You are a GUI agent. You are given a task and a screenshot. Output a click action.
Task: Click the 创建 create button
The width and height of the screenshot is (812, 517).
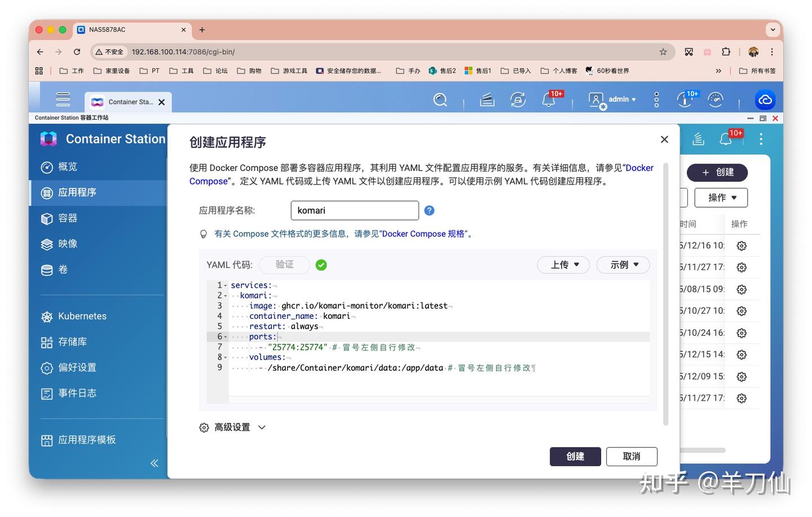(x=575, y=456)
